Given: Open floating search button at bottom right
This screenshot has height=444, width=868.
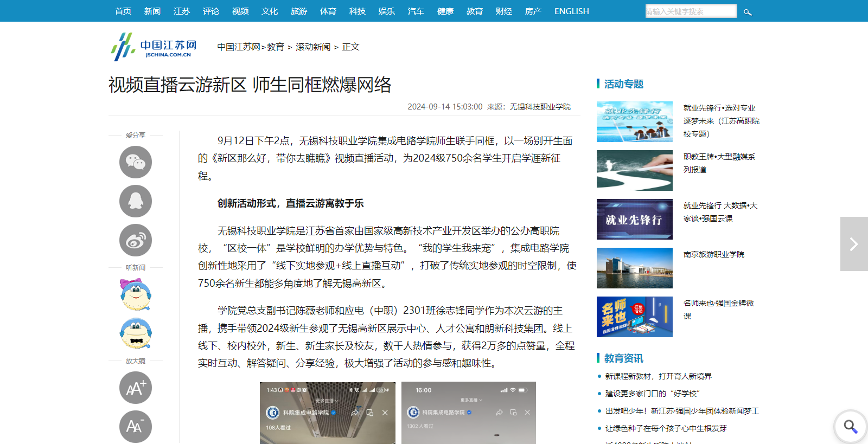Looking at the screenshot, I should [850, 427].
